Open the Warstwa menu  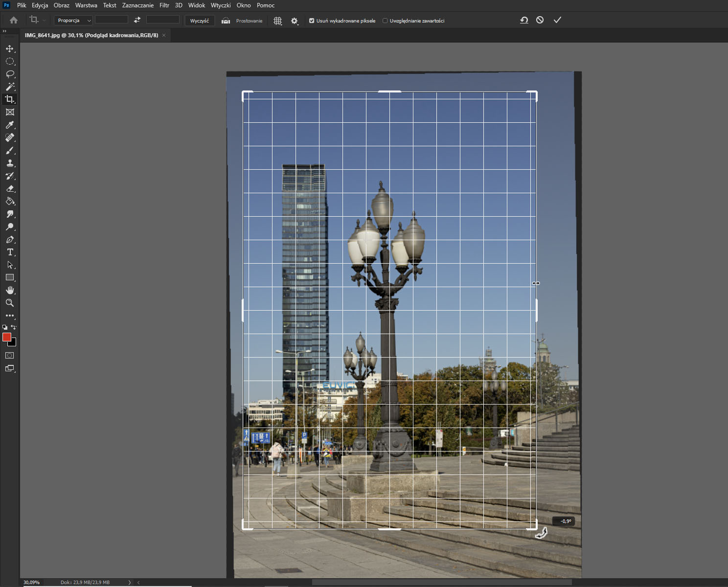coord(86,5)
